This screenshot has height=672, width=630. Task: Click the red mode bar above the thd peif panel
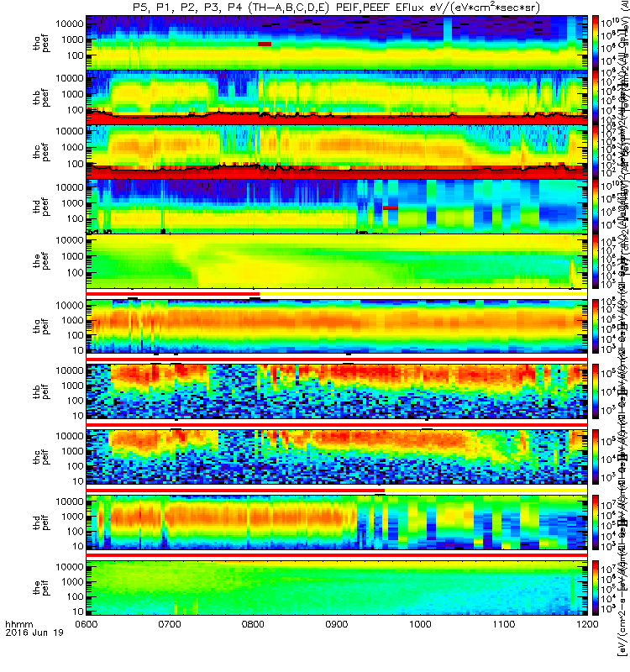[x=235, y=491]
